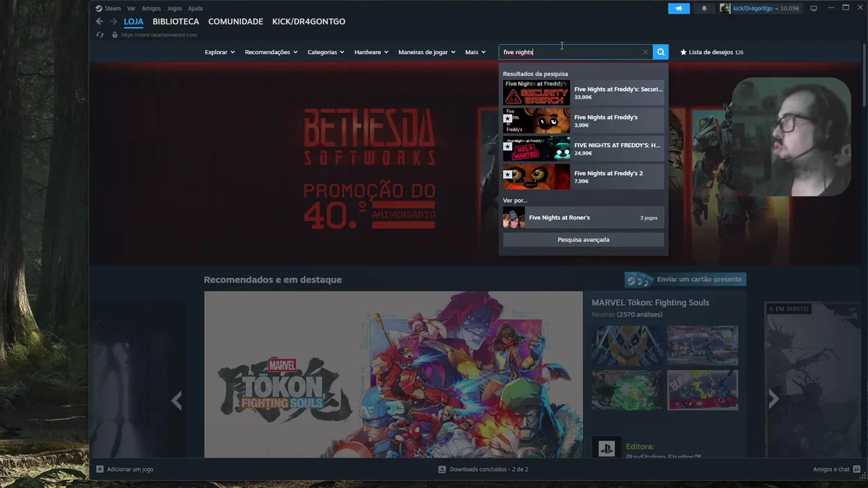Expand the Recomendações dropdown
The width and height of the screenshot is (868, 488).
[x=271, y=52]
